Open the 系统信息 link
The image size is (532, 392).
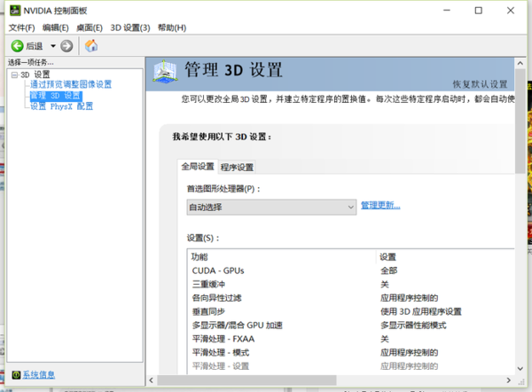pos(38,374)
